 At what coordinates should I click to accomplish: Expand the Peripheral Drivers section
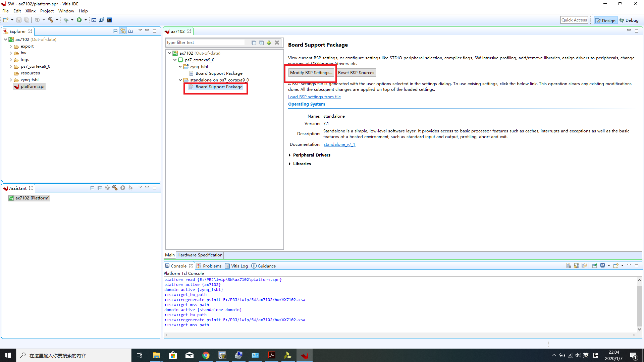(x=290, y=155)
